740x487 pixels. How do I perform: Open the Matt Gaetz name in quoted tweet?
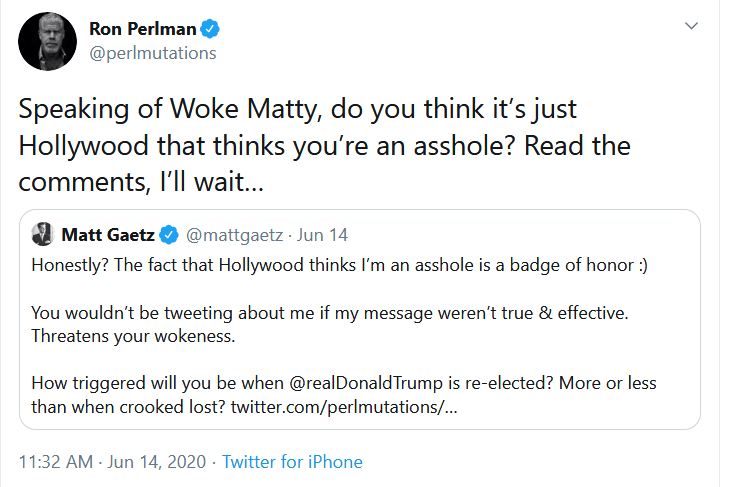tap(107, 235)
